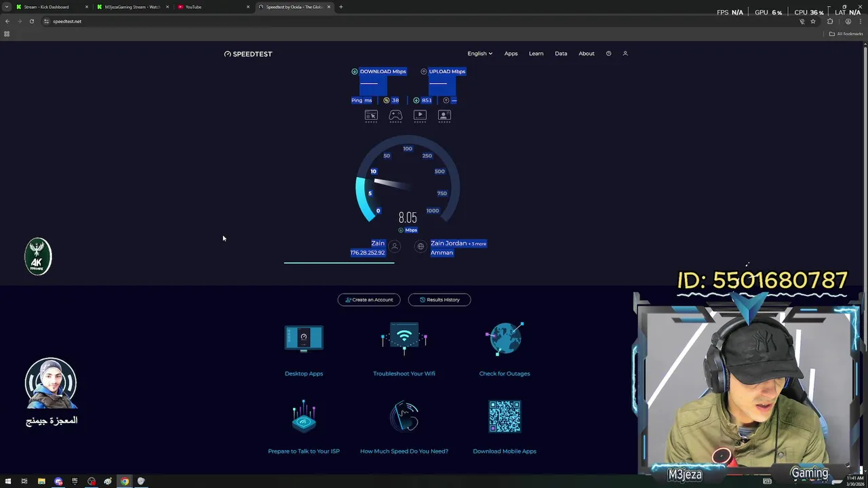The height and width of the screenshot is (488, 868).
Task: Click the DOWNLOAD Mbps label
Action: pyautogui.click(x=383, y=71)
